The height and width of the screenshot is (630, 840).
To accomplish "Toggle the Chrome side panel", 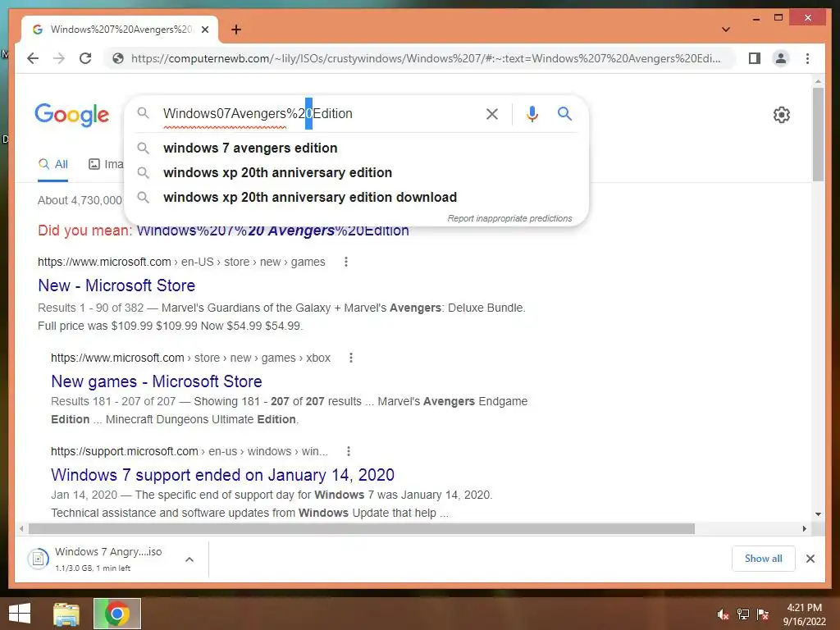I will point(755,58).
